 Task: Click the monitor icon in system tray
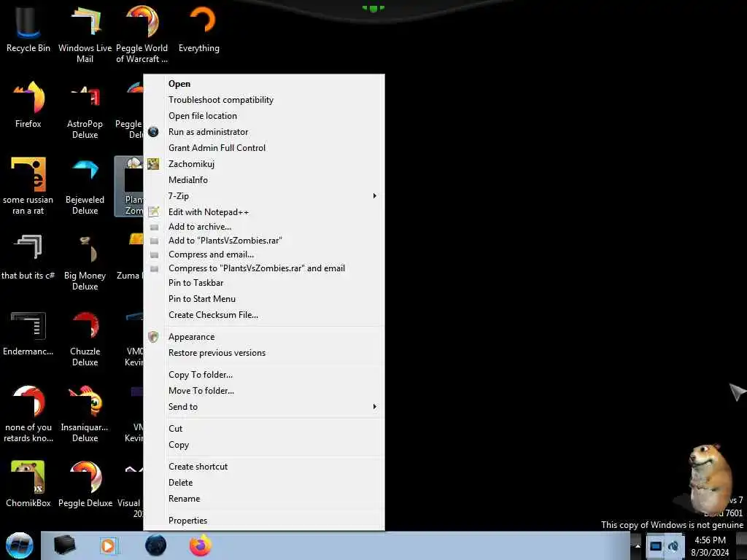(x=656, y=546)
